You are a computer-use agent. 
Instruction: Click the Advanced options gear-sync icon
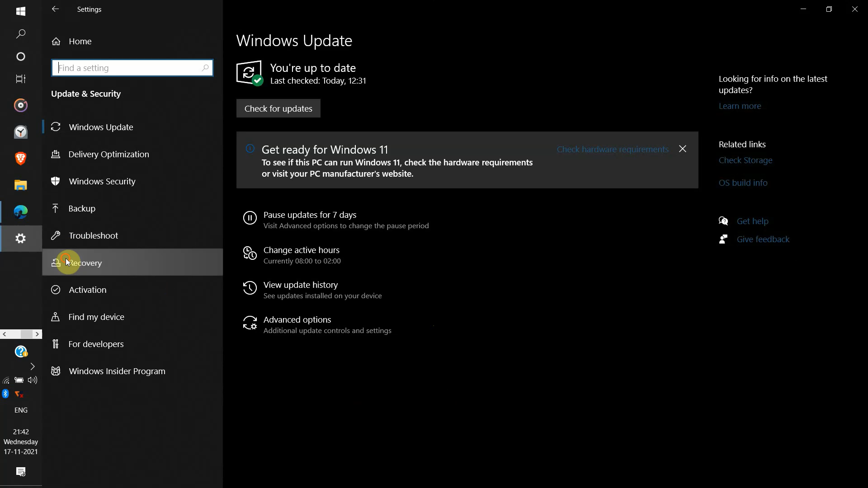(250, 323)
